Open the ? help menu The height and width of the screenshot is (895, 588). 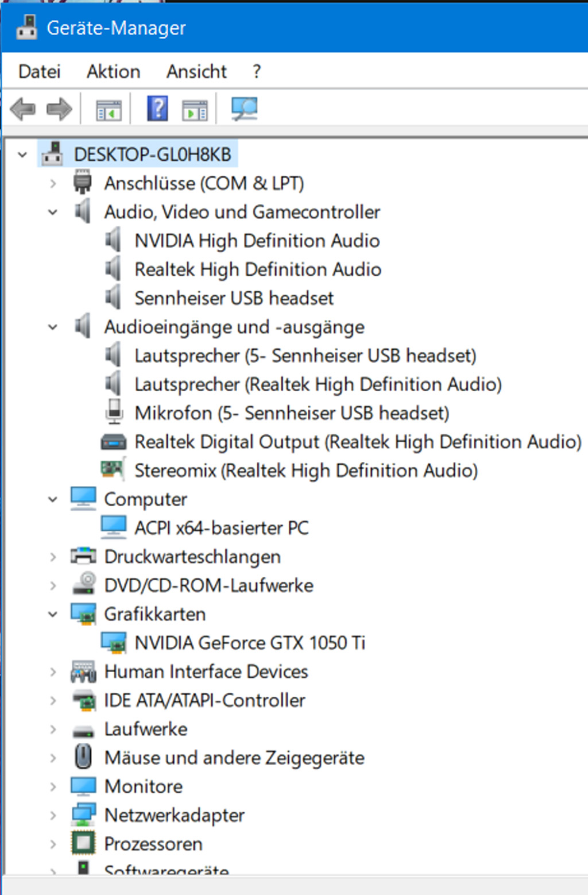pos(256,71)
